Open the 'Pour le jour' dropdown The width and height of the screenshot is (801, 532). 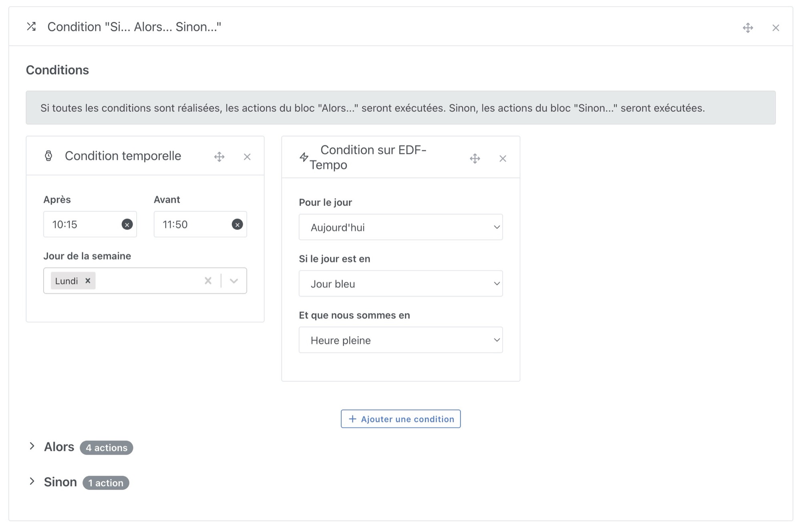coord(401,227)
